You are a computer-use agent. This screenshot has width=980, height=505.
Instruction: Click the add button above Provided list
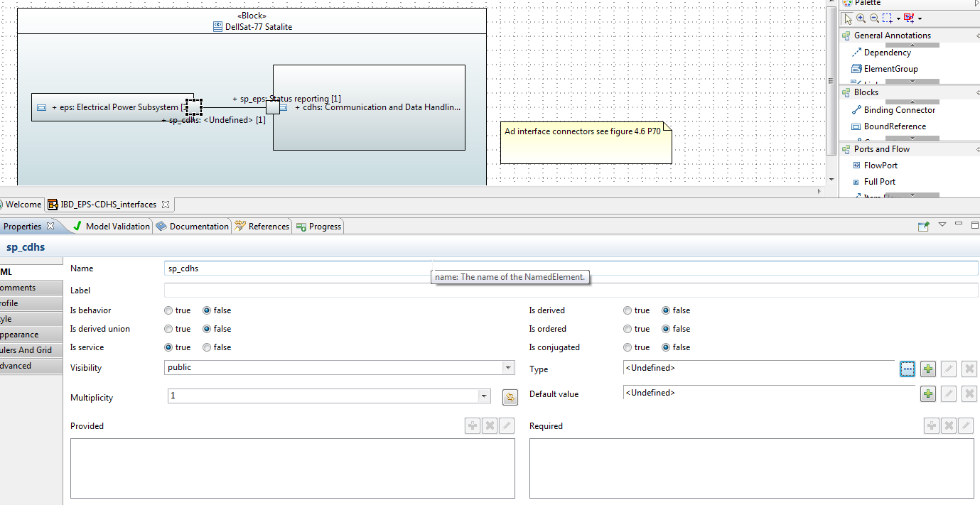tap(473, 426)
